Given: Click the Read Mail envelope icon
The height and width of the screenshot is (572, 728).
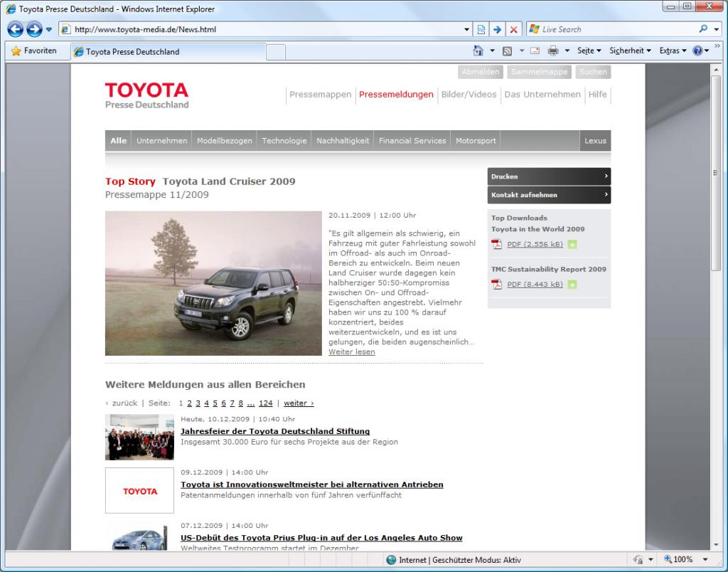Looking at the screenshot, I should tap(535, 51).
